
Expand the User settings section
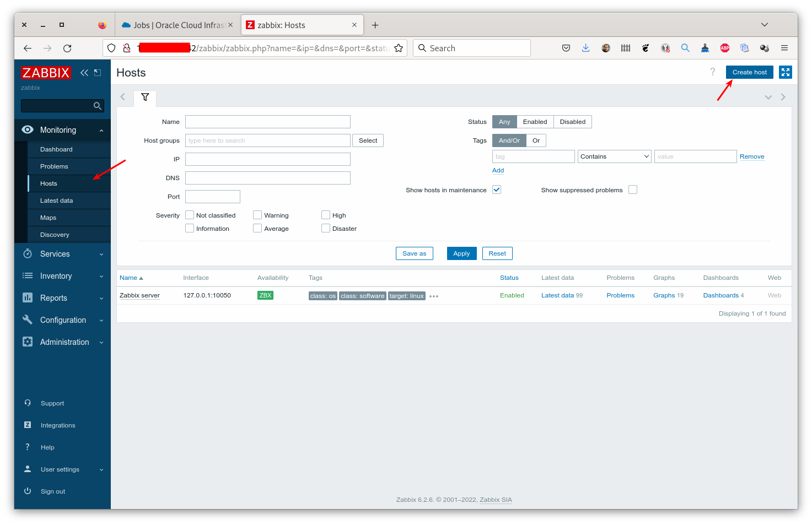coord(101,469)
